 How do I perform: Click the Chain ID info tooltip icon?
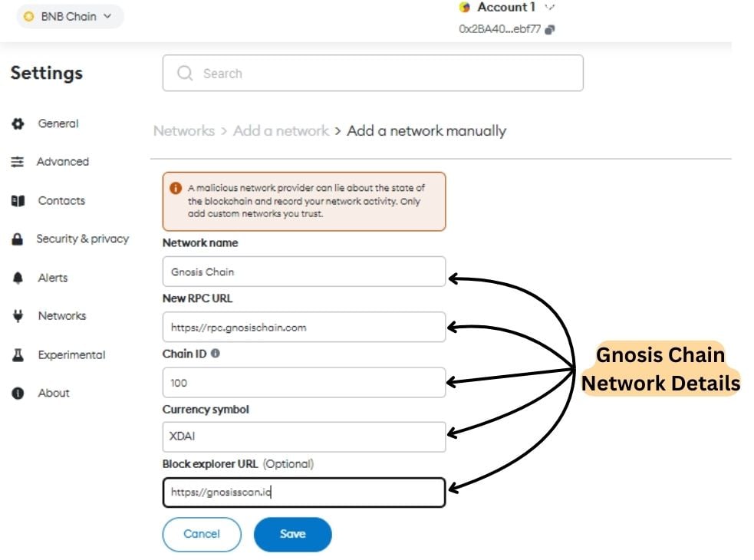pos(216,353)
